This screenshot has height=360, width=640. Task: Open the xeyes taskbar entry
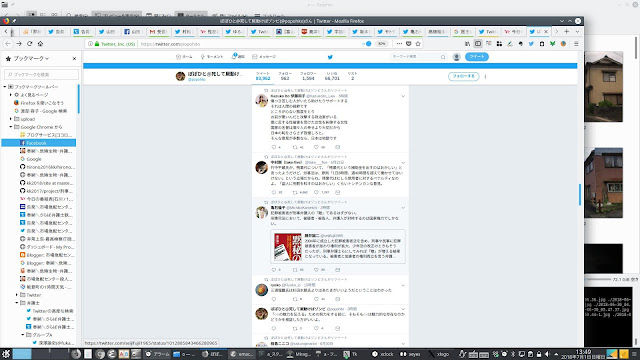tap(411, 354)
